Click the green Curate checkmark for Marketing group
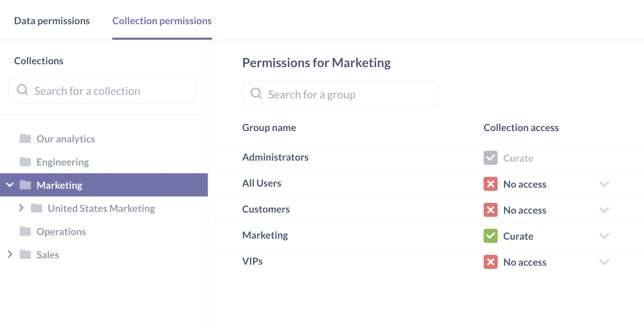 [x=490, y=236]
